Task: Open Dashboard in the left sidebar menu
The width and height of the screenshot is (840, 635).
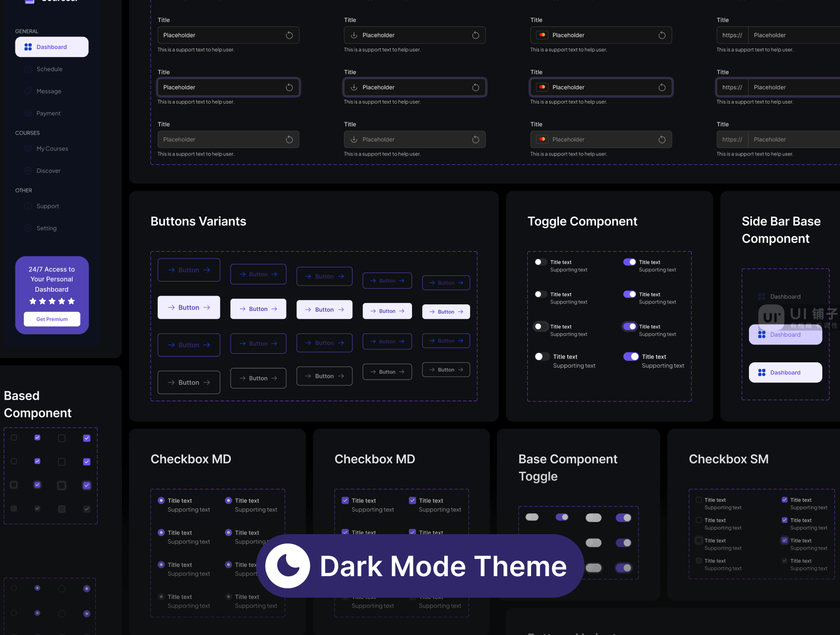Action: point(52,47)
